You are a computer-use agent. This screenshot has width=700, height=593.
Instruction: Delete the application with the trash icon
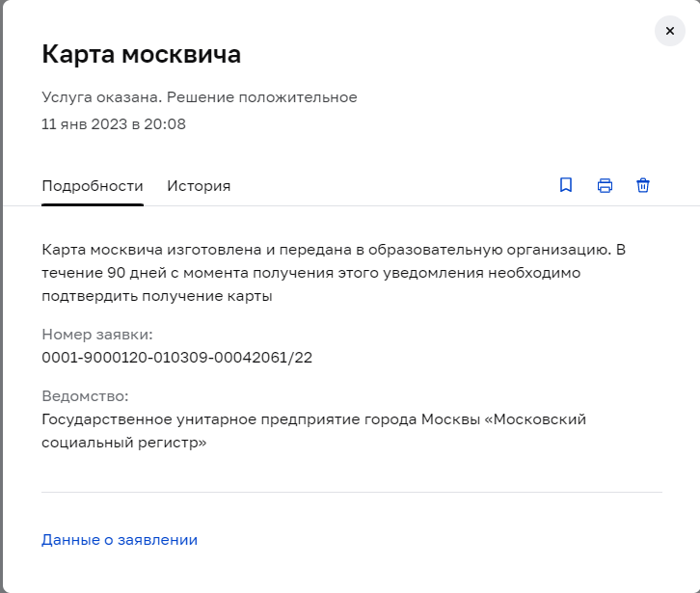pos(643,185)
